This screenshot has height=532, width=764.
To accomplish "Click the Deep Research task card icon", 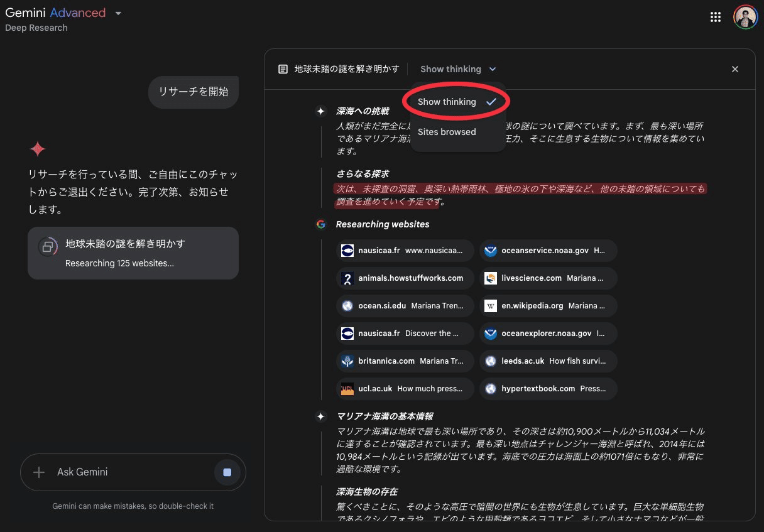I will coord(47,247).
